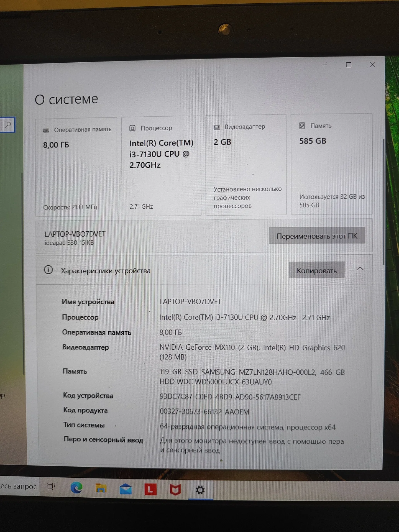Click the Имя устройства label

coord(88,302)
